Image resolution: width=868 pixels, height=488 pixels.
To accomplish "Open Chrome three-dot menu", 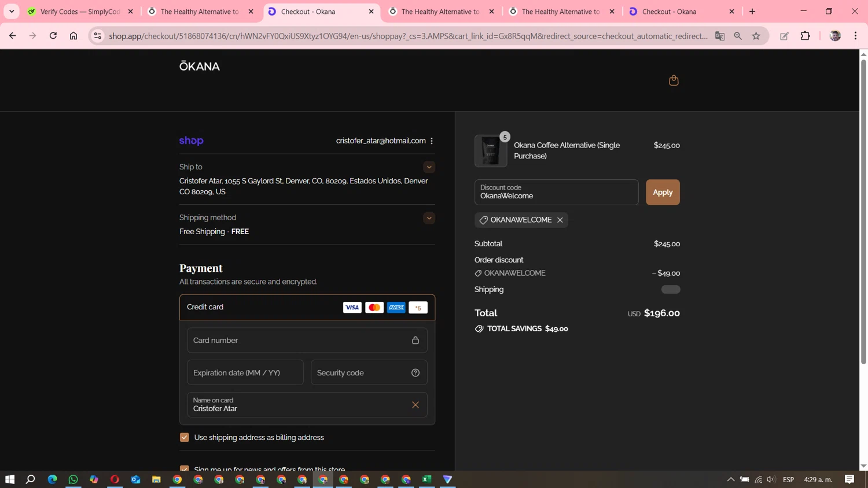I will pyautogui.click(x=855, y=36).
